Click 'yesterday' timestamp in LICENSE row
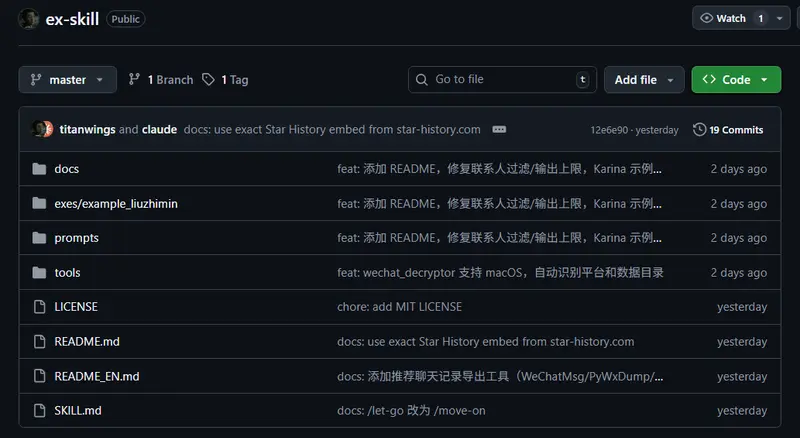800x438 pixels. coord(742,307)
